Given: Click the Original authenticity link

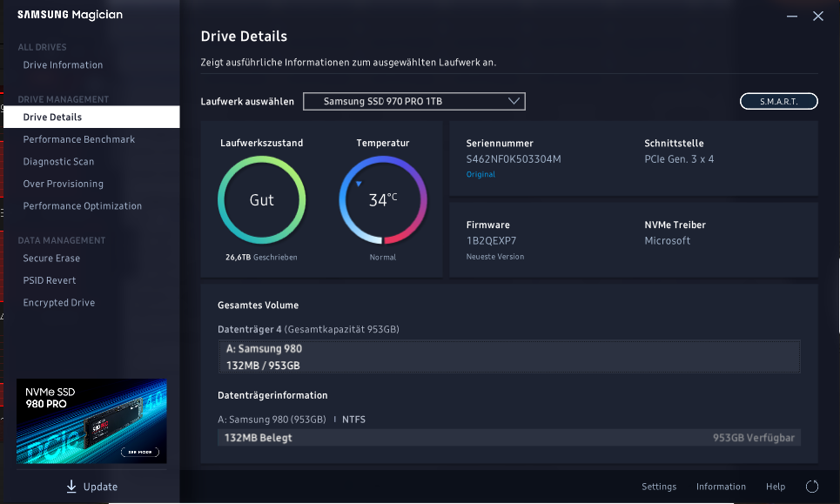Looking at the screenshot, I should [480, 174].
